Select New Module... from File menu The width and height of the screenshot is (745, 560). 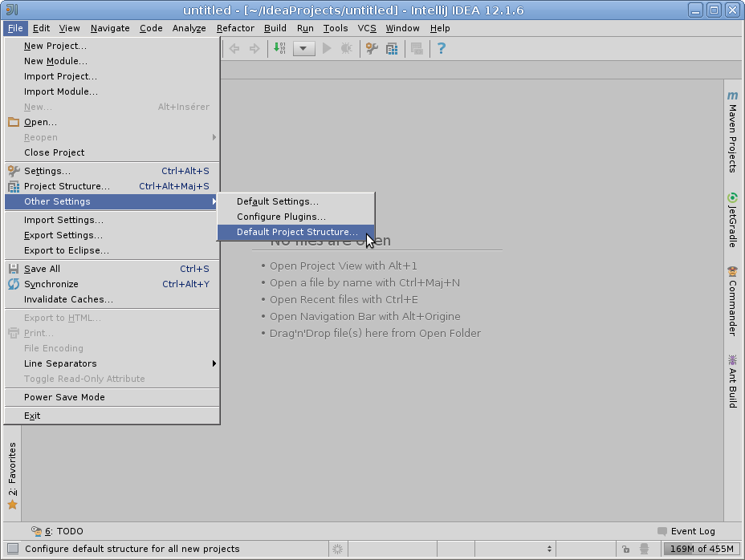(112, 61)
